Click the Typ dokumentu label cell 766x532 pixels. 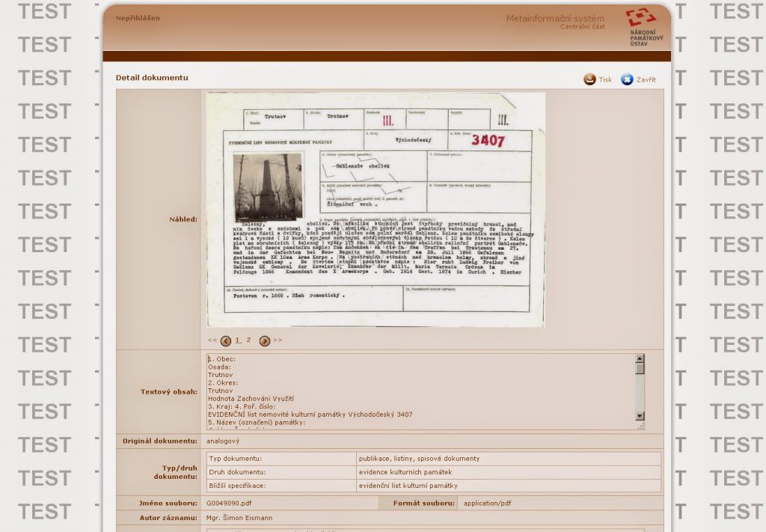coord(281,459)
